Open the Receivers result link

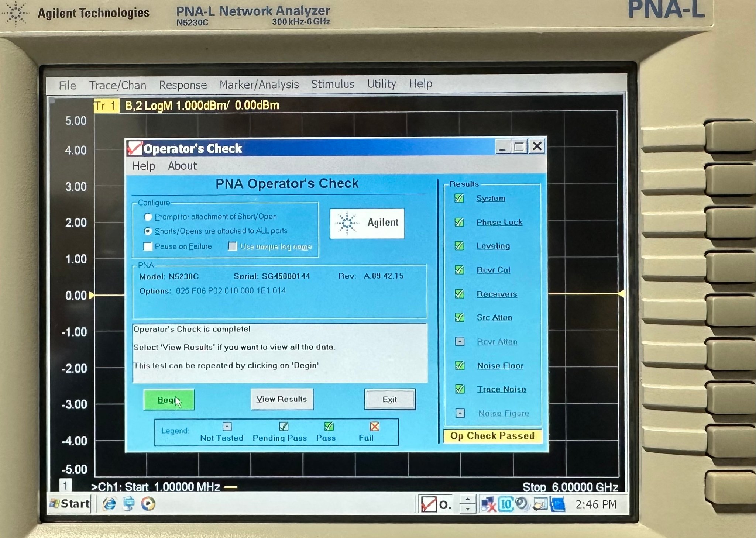click(497, 294)
